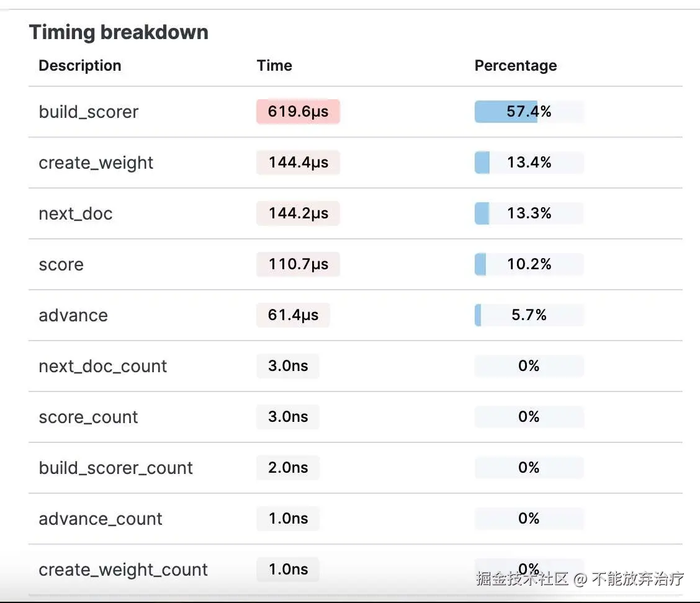Viewport: 700px width, 603px height.
Task: Select the advance_count row label
Action: [101, 519]
